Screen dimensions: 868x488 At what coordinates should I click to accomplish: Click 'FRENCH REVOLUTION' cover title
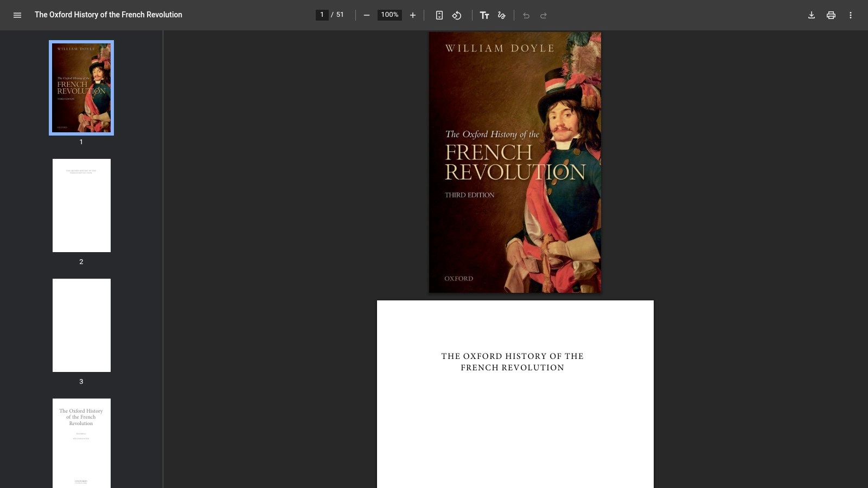click(515, 162)
